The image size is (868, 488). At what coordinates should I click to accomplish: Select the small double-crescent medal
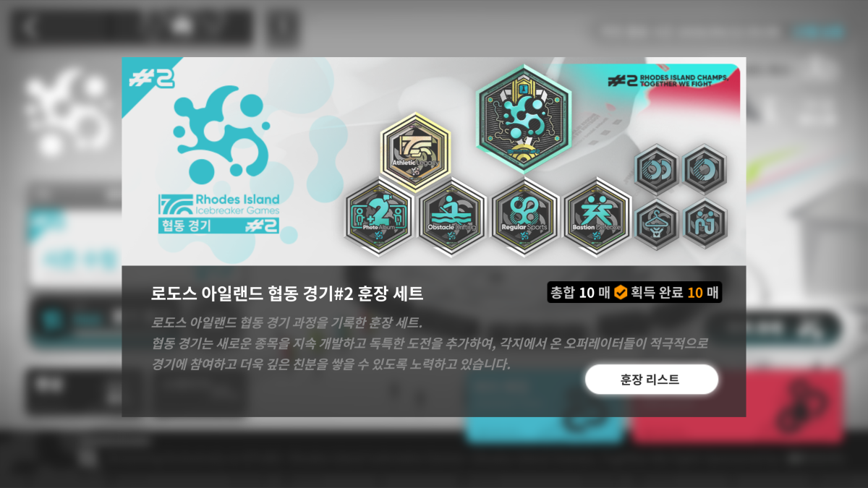[657, 169]
